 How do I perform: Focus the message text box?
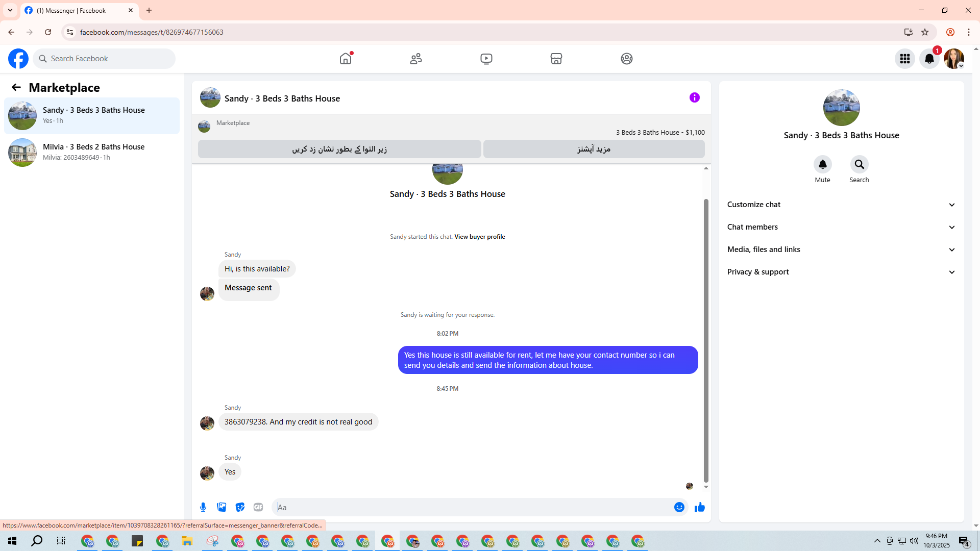[x=474, y=507]
